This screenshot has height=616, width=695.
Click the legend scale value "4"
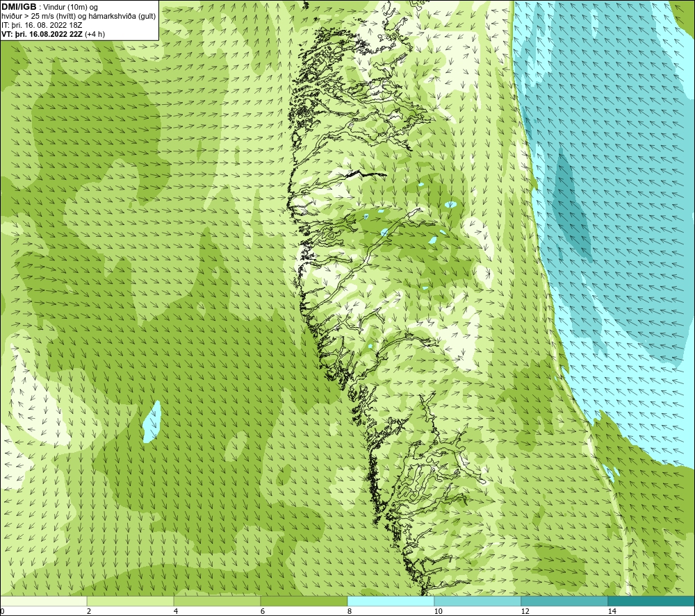click(x=176, y=611)
